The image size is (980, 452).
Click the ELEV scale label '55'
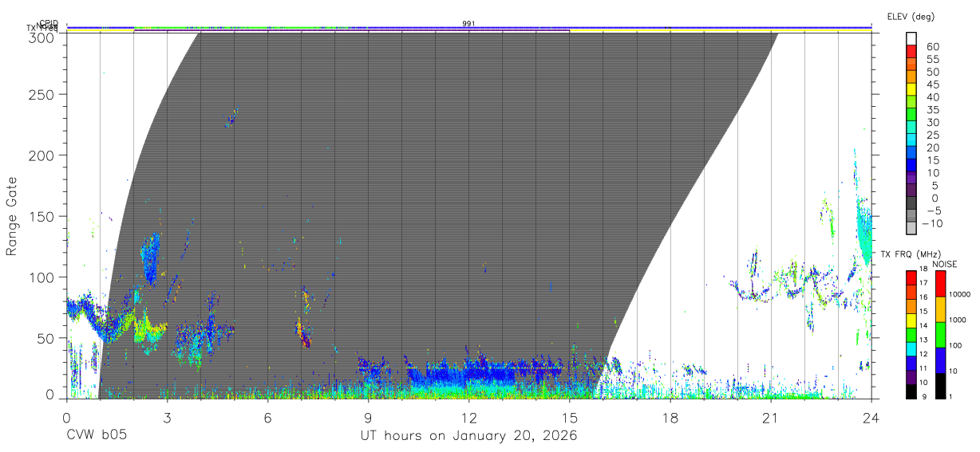932,60
